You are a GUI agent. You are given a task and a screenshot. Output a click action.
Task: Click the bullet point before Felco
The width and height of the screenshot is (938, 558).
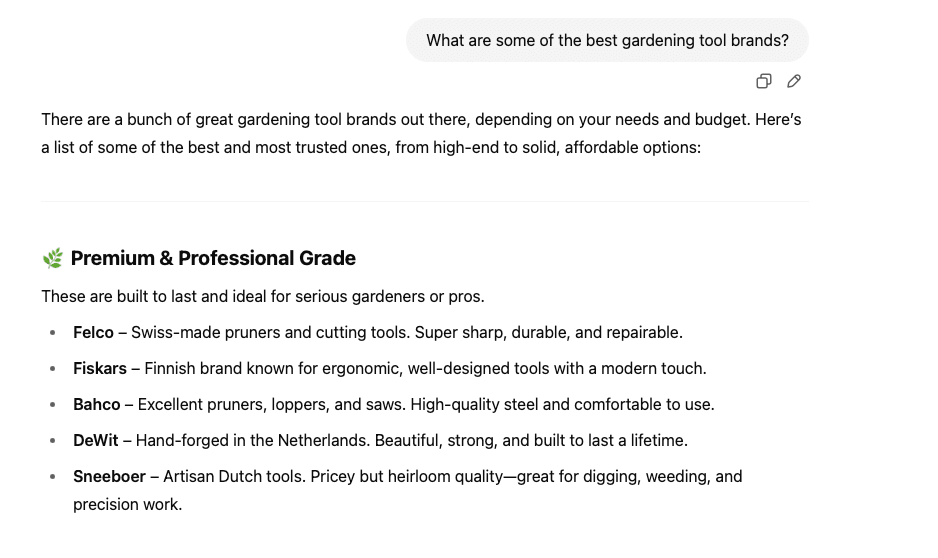pyautogui.click(x=53, y=333)
